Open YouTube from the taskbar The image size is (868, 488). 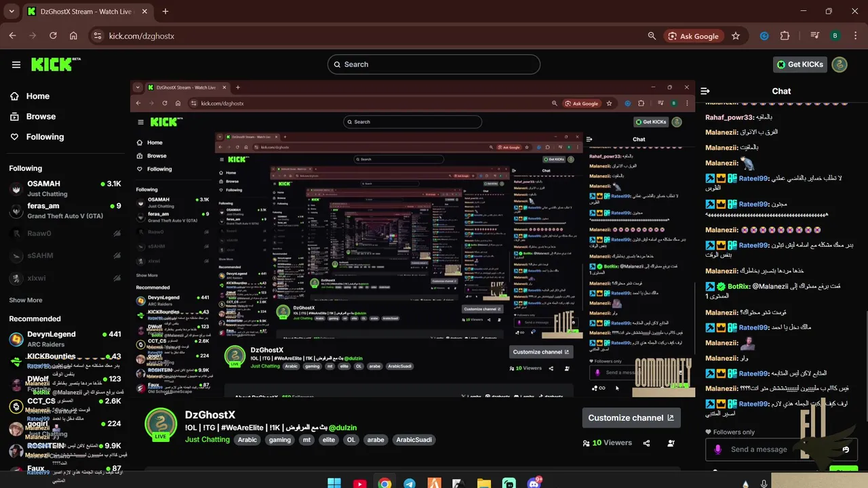click(x=359, y=483)
